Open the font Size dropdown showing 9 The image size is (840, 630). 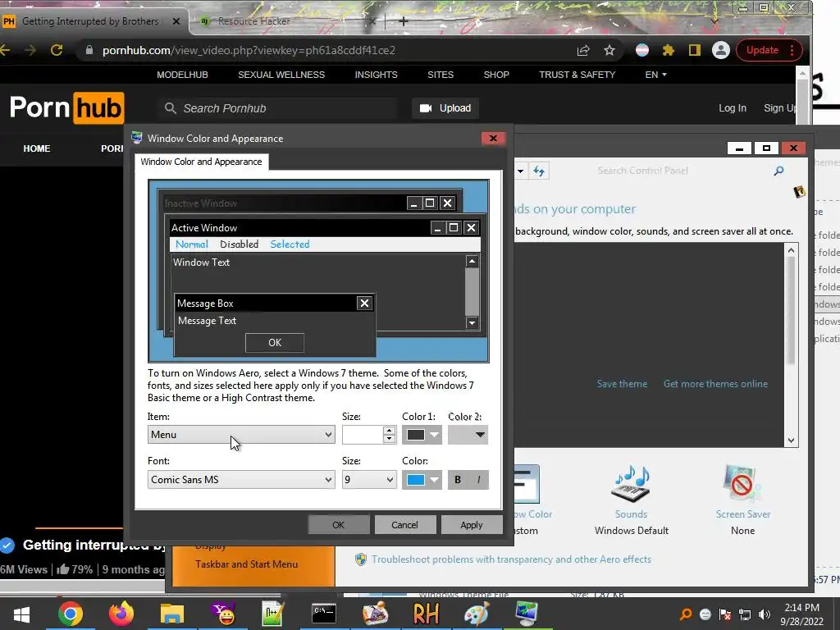tap(369, 479)
